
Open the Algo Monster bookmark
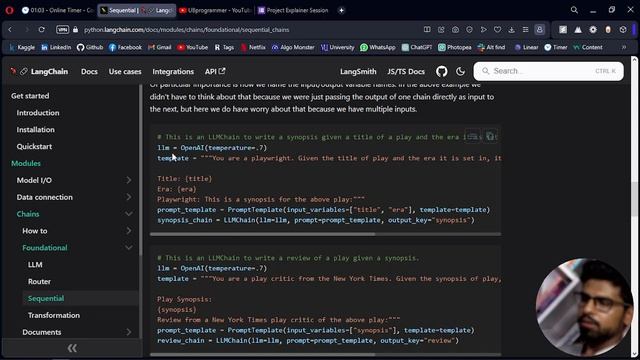point(293,47)
